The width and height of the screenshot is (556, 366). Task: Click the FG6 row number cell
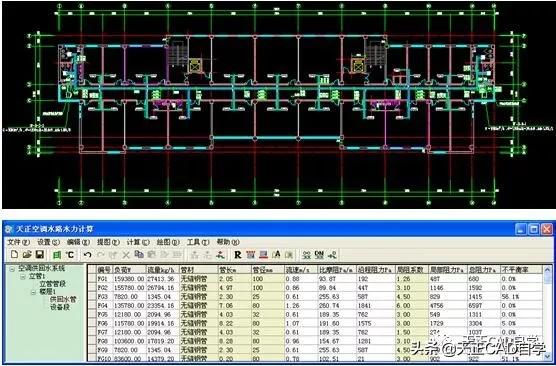click(104, 323)
